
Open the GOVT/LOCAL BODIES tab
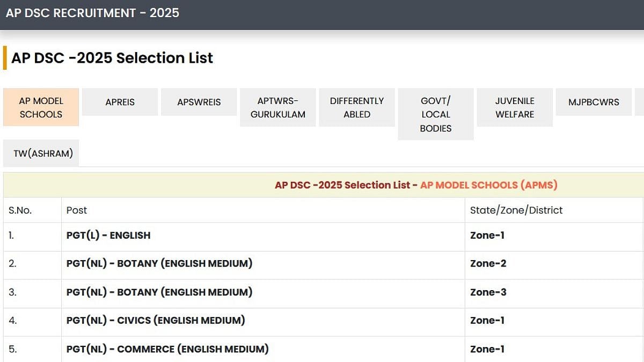tap(436, 114)
